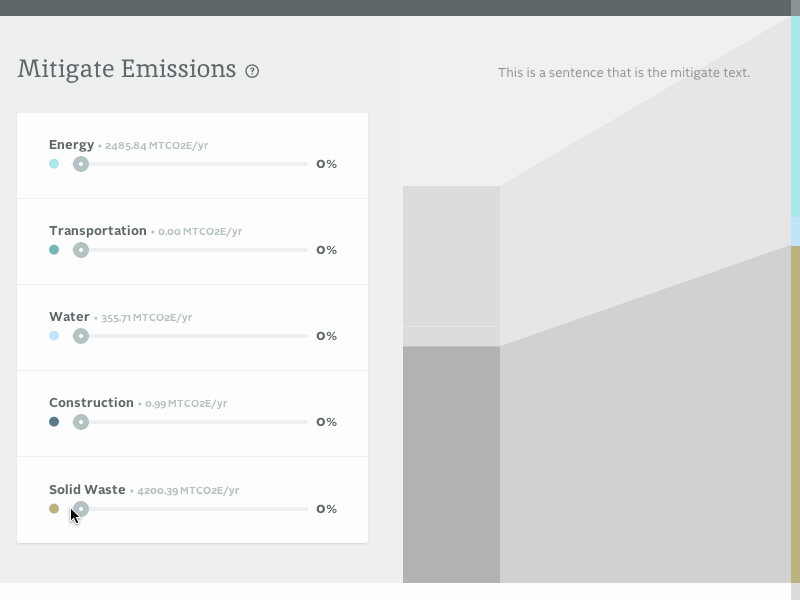The height and width of the screenshot is (600, 800).
Task: Click the dark teal Transportation indicator dot
Action: pyautogui.click(x=55, y=250)
